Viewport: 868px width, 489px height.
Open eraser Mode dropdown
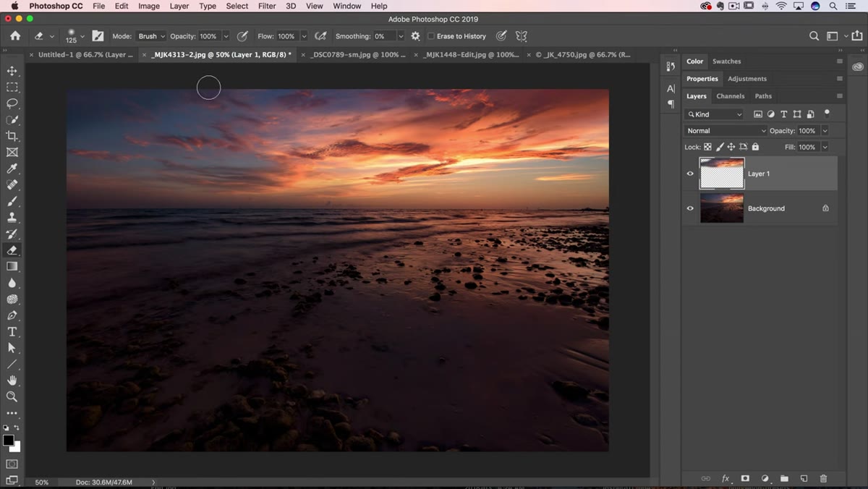pos(151,36)
